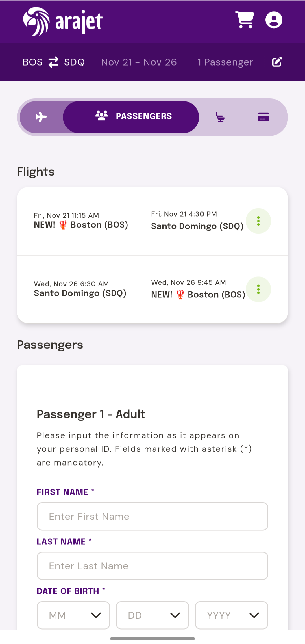
Task: Open options for the Santo Domingo to Boston flight
Action: [258, 289]
